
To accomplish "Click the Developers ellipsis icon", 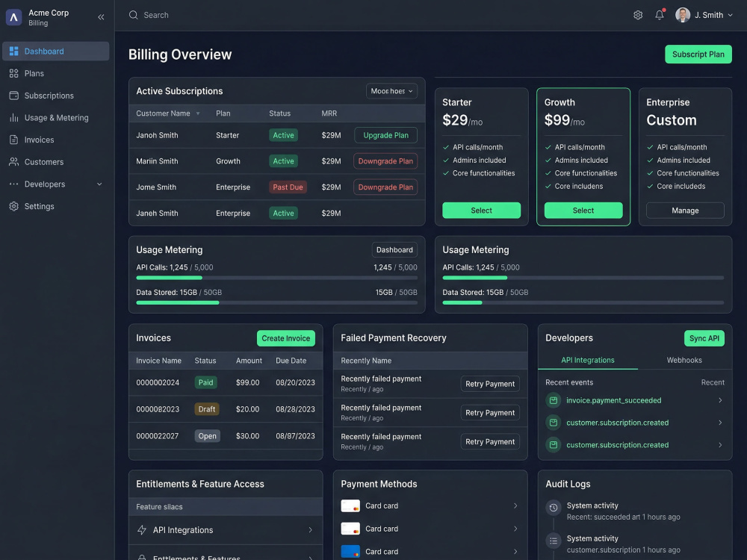I will pos(13,184).
